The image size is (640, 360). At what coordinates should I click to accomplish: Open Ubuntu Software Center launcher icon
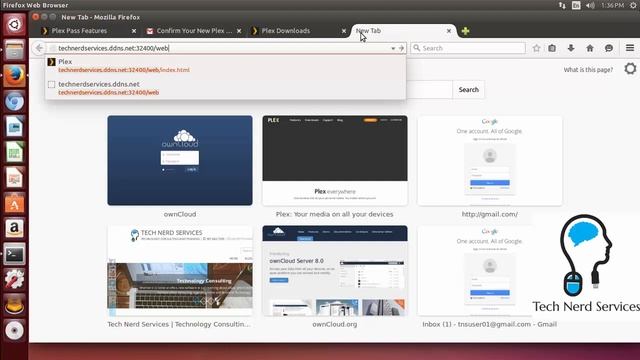pyautogui.click(x=14, y=203)
